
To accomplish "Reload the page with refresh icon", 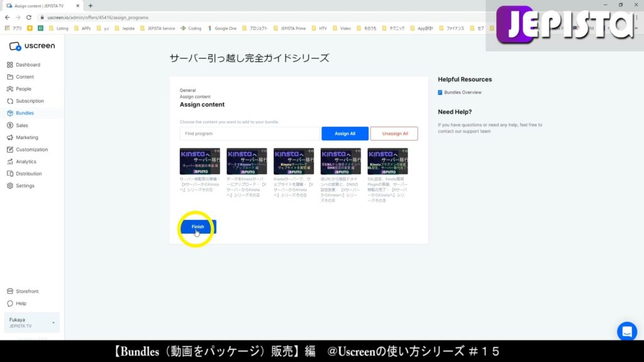I will [x=29, y=18].
